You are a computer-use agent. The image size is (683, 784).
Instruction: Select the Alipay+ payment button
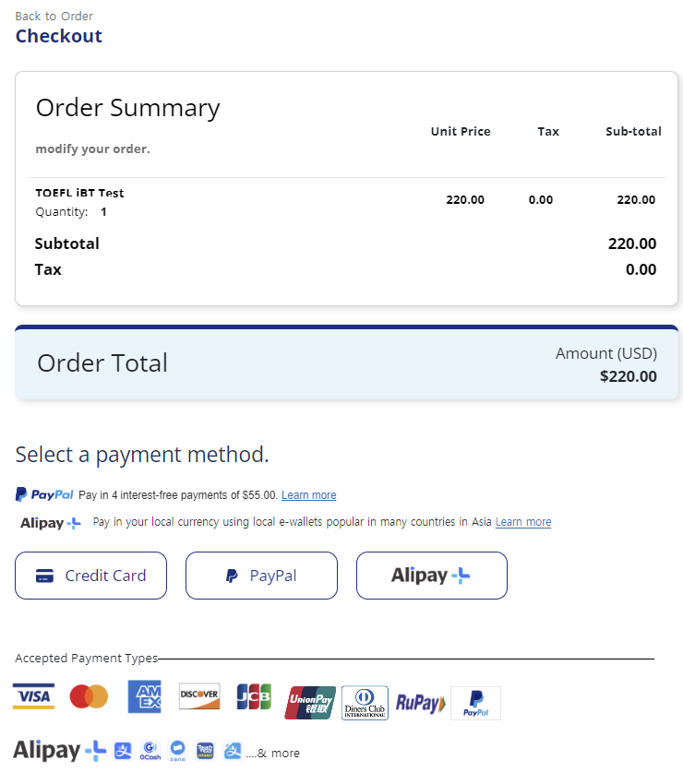pos(432,576)
